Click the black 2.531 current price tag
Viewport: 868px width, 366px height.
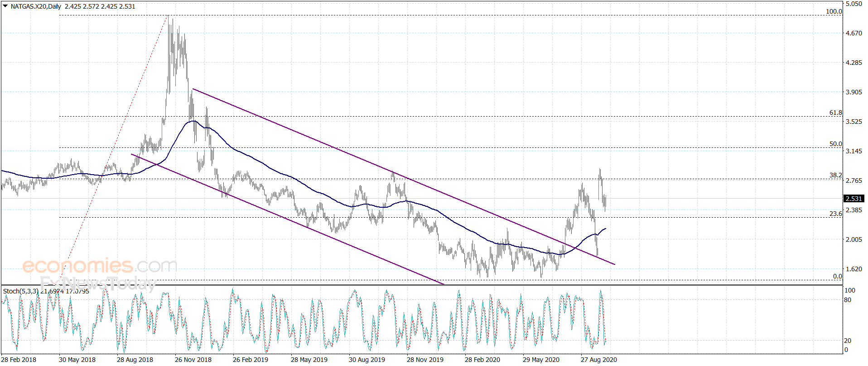tap(854, 199)
